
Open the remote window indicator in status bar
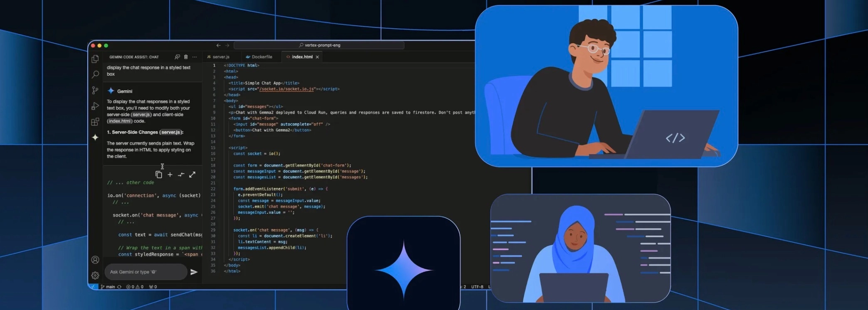point(93,287)
